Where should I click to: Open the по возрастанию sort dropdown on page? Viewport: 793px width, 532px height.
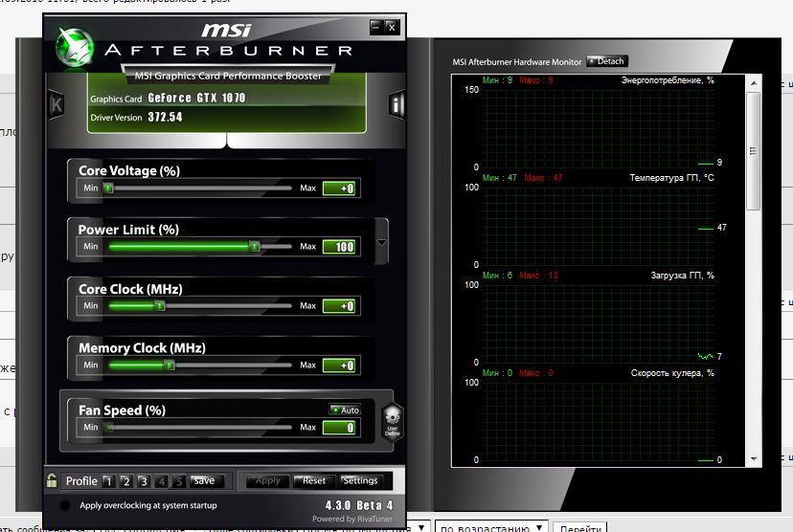[x=491, y=528]
